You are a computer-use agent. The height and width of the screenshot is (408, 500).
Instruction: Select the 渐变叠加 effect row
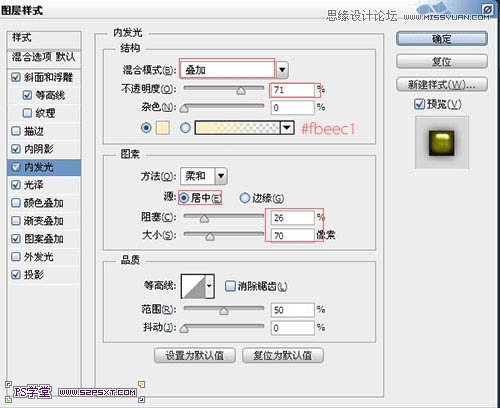pos(44,221)
